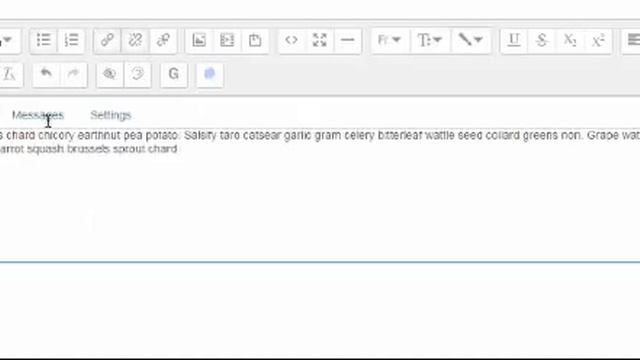Viewport: 640px width, 360px height.
Task: Open the font family dropdown
Action: tap(389, 40)
